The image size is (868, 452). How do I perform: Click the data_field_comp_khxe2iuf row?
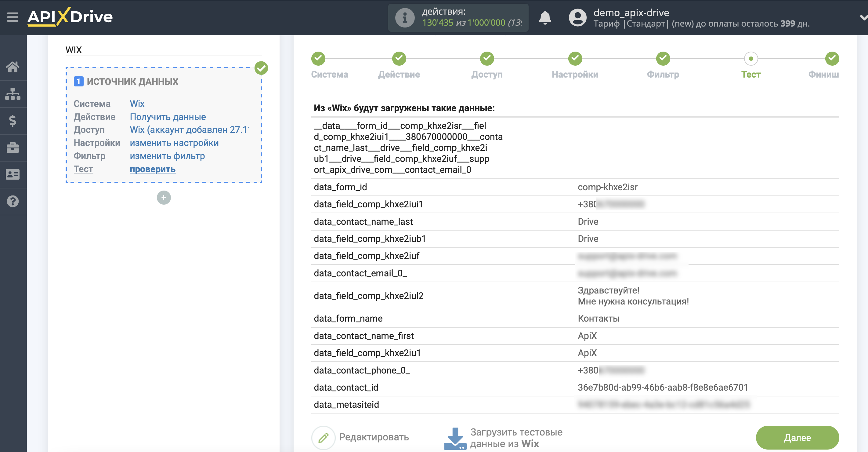(x=575, y=256)
